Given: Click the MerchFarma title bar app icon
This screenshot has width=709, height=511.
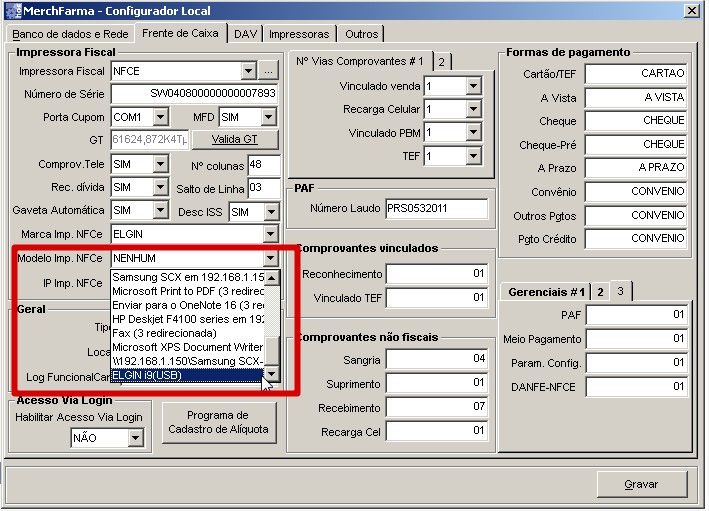Looking at the screenshot, I should 13,10.
